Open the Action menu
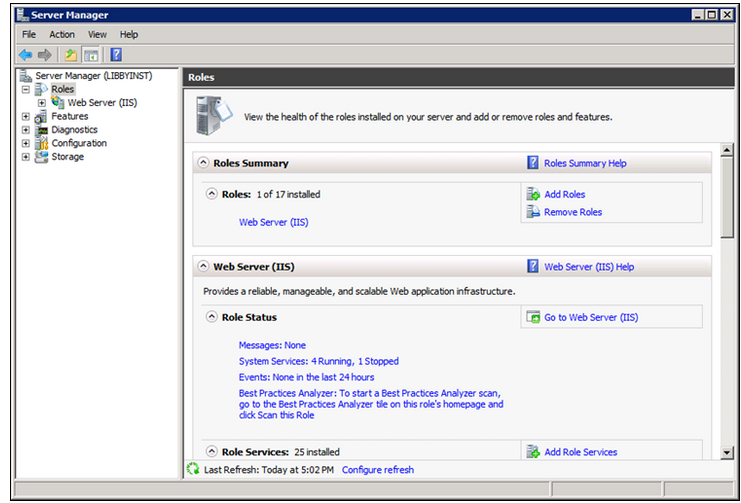The image size is (741, 503). pos(62,34)
